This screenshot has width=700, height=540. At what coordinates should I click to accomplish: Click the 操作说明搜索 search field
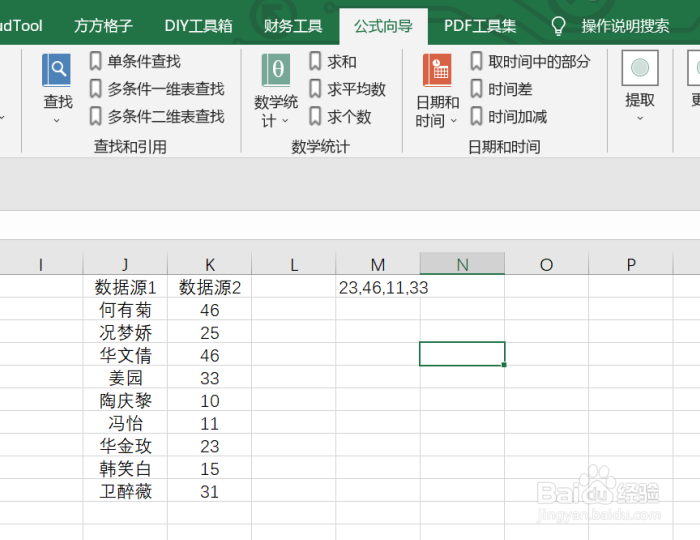pos(625,26)
